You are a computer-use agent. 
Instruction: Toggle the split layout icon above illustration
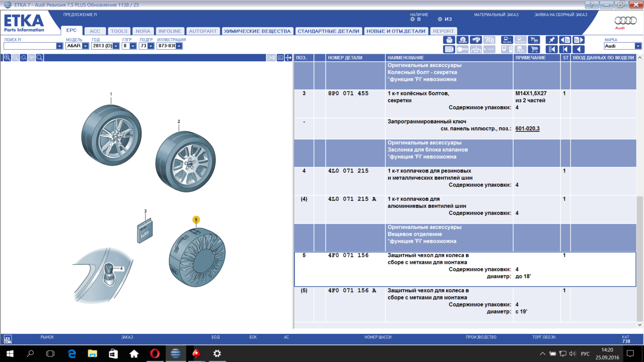point(280,58)
